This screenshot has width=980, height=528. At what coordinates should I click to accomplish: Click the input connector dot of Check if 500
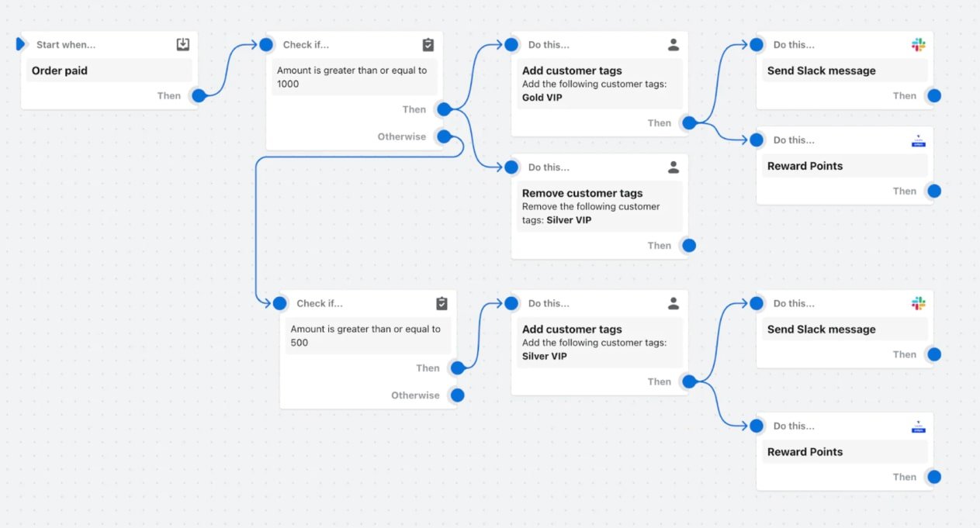coord(280,303)
